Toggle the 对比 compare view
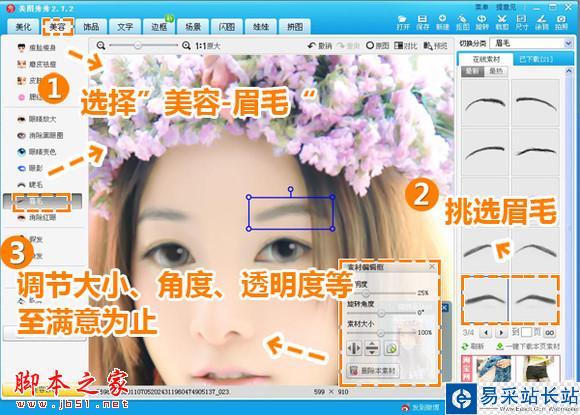The image size is (580, 415). (405, 46)
